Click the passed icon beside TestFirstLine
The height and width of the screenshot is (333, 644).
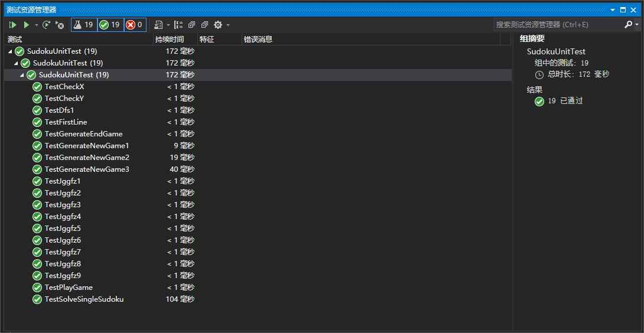tap(37, 122)
